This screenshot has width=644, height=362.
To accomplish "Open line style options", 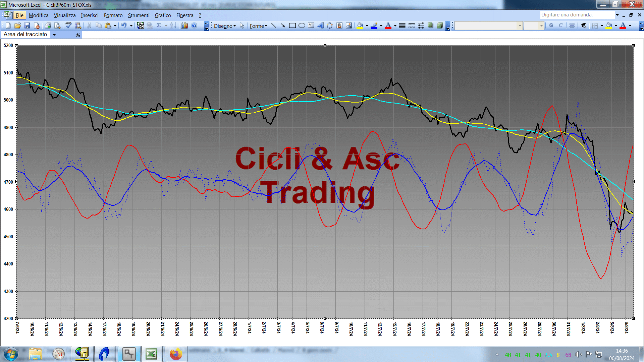I will click(x=402, y=25).
